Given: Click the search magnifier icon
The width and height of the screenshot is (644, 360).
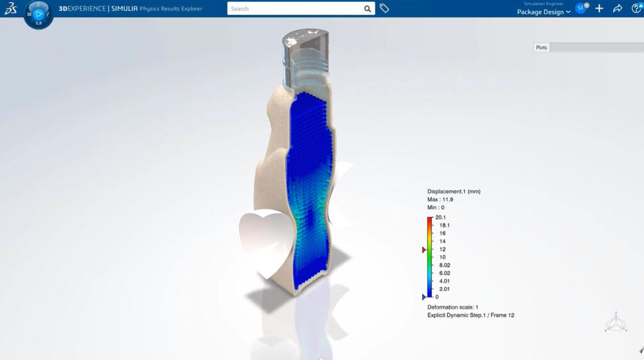Looking at the screenshot, I should (367, 9).
